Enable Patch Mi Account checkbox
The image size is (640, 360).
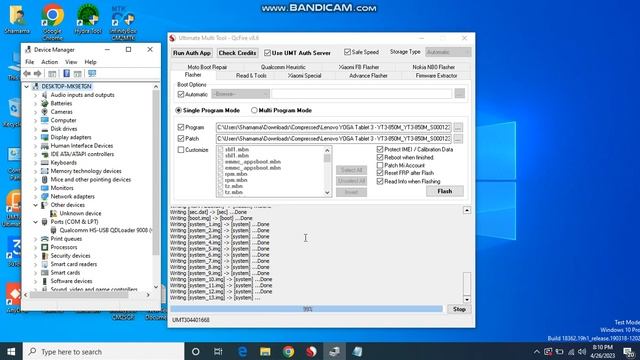380,165
